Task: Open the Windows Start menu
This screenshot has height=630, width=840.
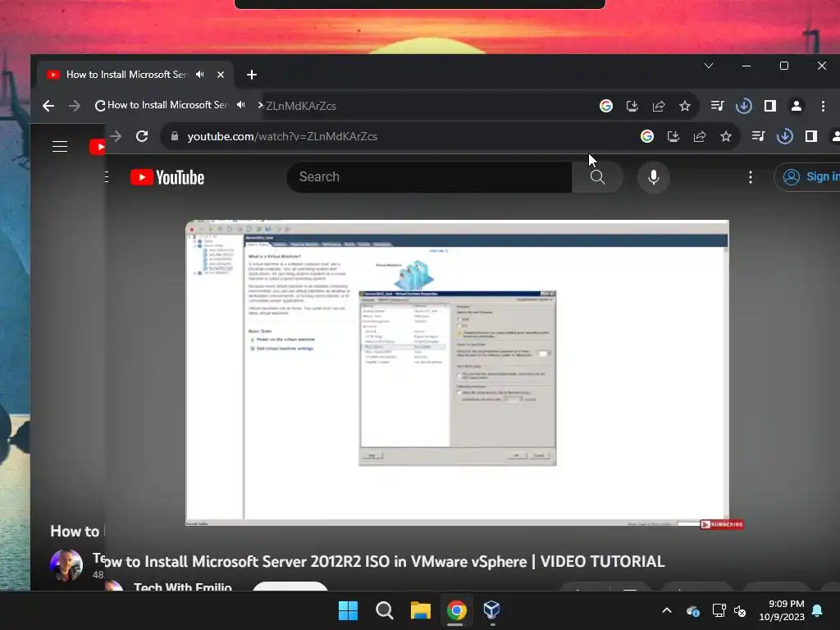Action: tap(348, 610)
